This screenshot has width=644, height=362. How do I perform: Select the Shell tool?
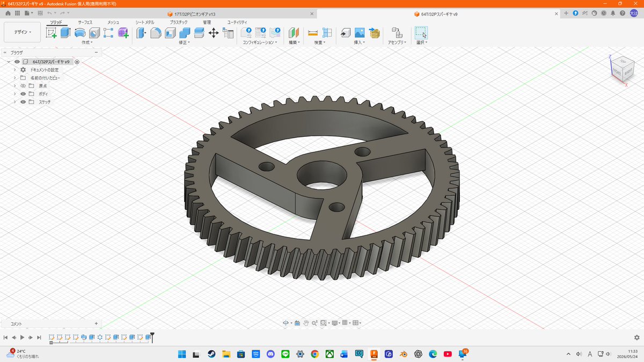[x=170, y=33]
